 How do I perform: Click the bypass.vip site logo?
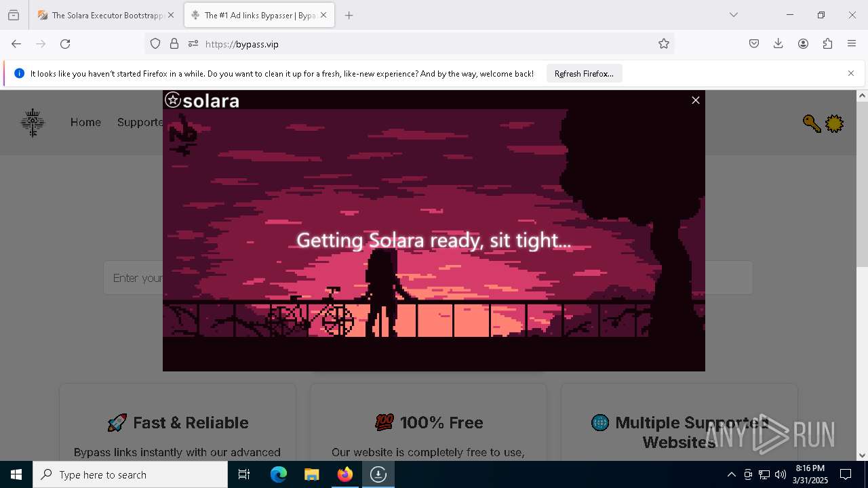[x=33, y=123]
